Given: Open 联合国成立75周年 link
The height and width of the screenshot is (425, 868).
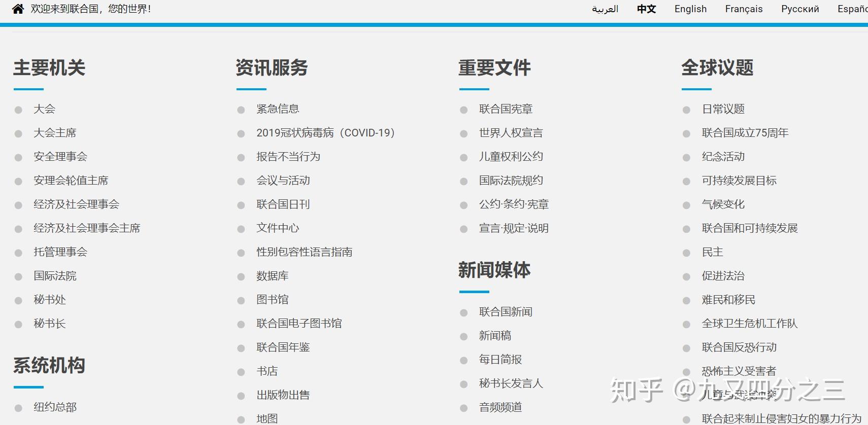Looking at the screenshot, I should pos(745,133).
